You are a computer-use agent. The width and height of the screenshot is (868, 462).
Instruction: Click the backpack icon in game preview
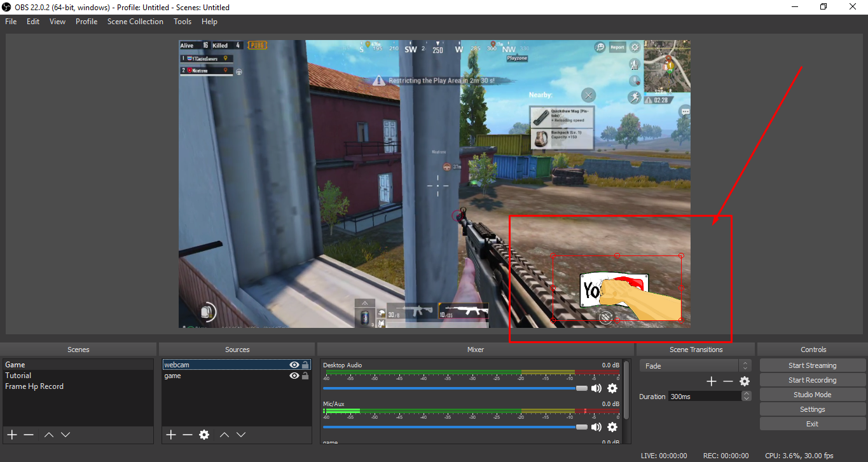[207, 311]
